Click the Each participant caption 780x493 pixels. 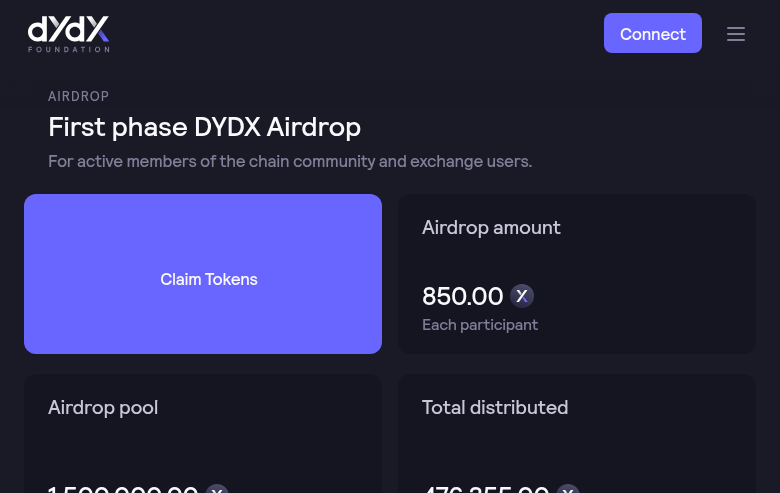pos(480,324)
